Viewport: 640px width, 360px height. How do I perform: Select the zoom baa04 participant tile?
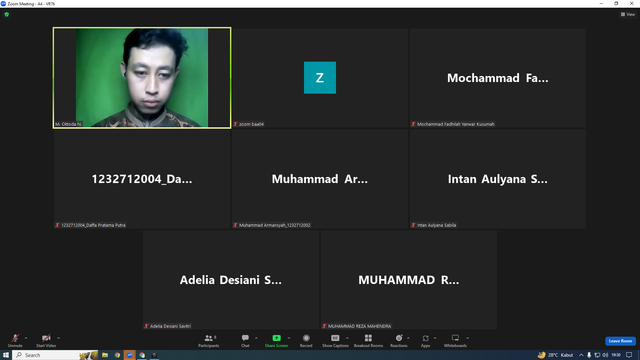point(320,78)
